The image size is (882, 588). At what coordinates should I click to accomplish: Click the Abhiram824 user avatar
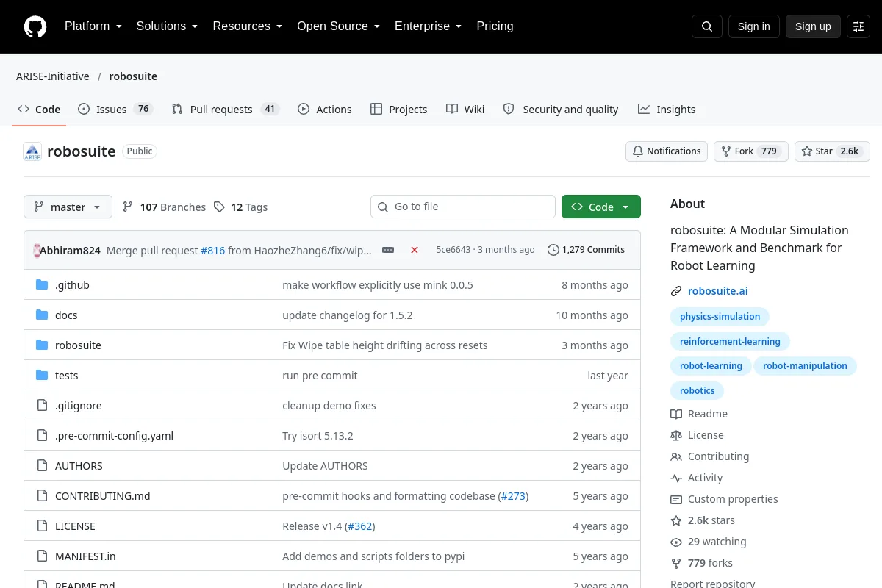pyautogui.click(x=37, y=250)
